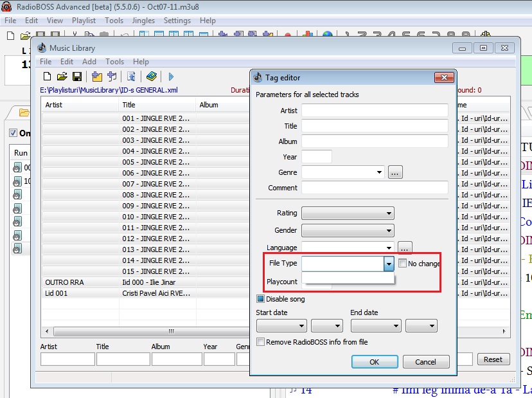Click the document with up-arrow icon in Music Library

coord(131,77)
